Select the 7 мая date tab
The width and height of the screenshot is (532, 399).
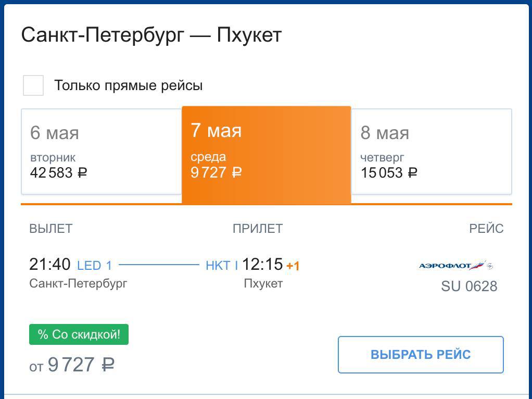[x=266, y=155]
